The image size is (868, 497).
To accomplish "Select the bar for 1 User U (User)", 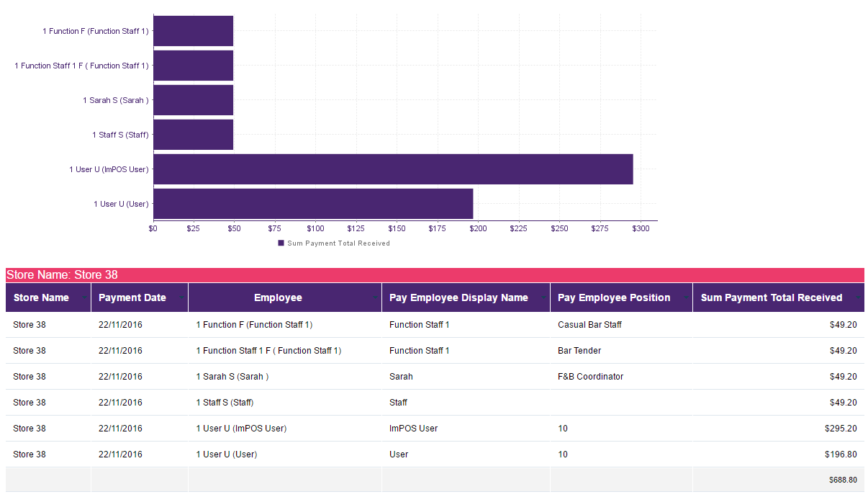I will point(312,204).
